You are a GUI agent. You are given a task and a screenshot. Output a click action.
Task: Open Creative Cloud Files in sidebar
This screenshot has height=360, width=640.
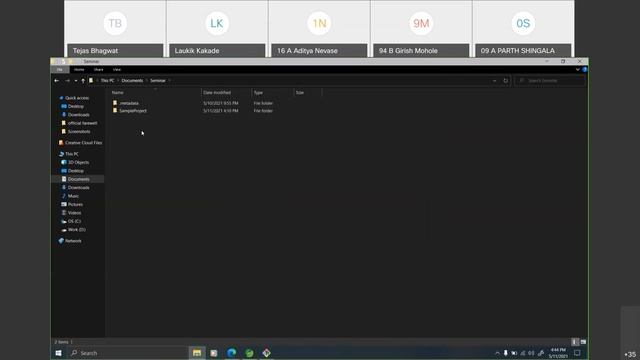[83, 143]
